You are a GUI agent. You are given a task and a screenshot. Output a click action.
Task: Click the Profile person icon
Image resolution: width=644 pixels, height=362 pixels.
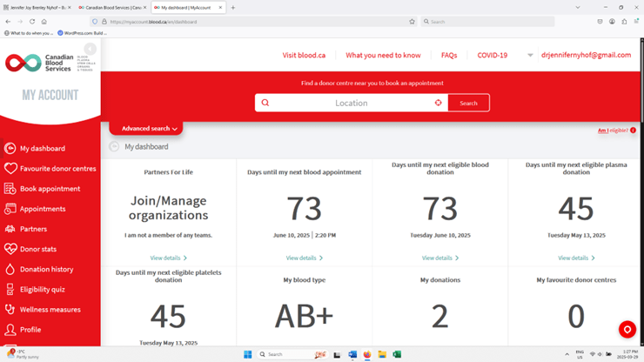10,330
